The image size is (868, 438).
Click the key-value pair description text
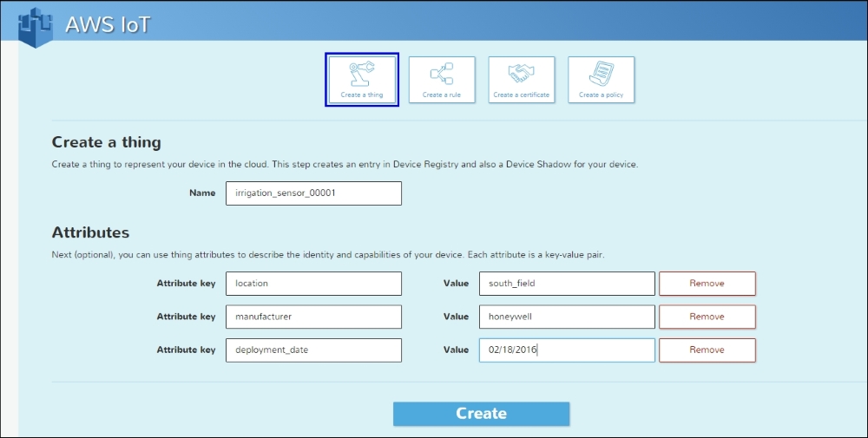pos(328,255)
